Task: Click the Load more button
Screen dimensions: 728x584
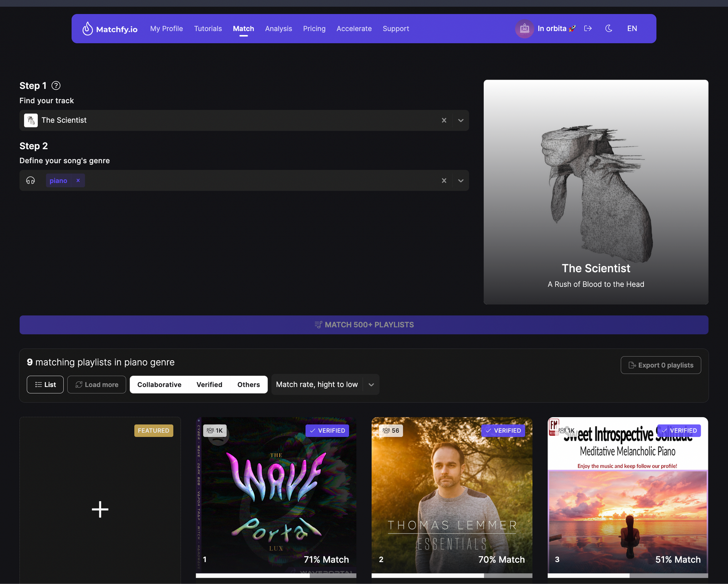Action: [96, 384]
